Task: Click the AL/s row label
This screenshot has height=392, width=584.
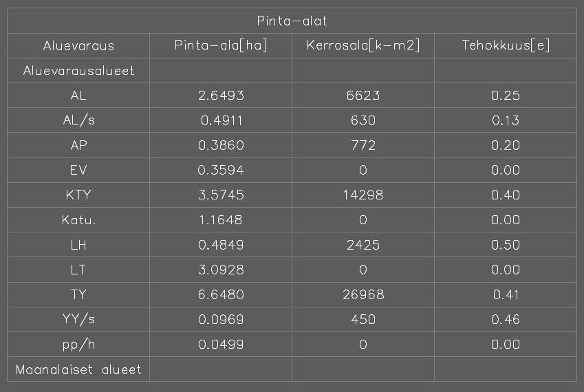Action: click(78, 120)
